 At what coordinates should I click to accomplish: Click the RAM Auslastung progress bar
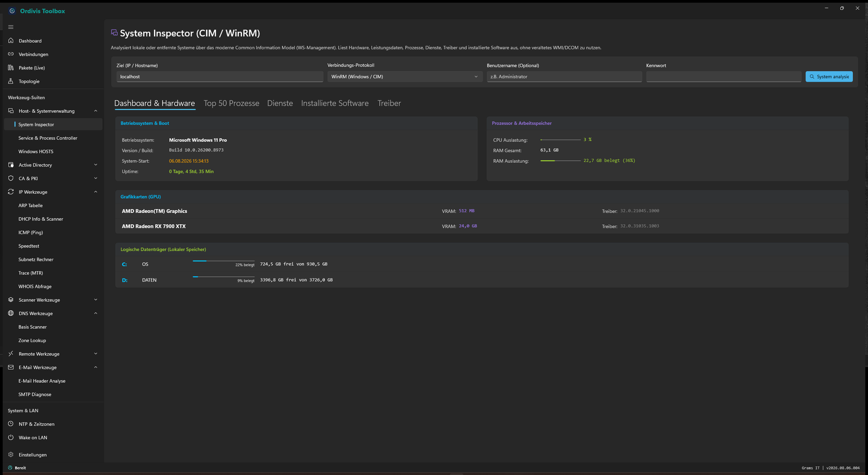click(x=560, y=161)
